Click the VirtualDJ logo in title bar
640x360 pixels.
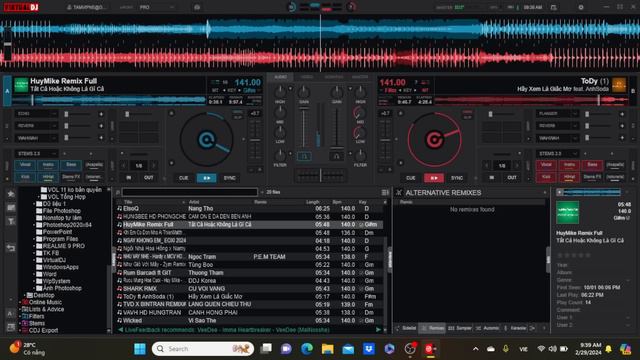pos(21,7)
